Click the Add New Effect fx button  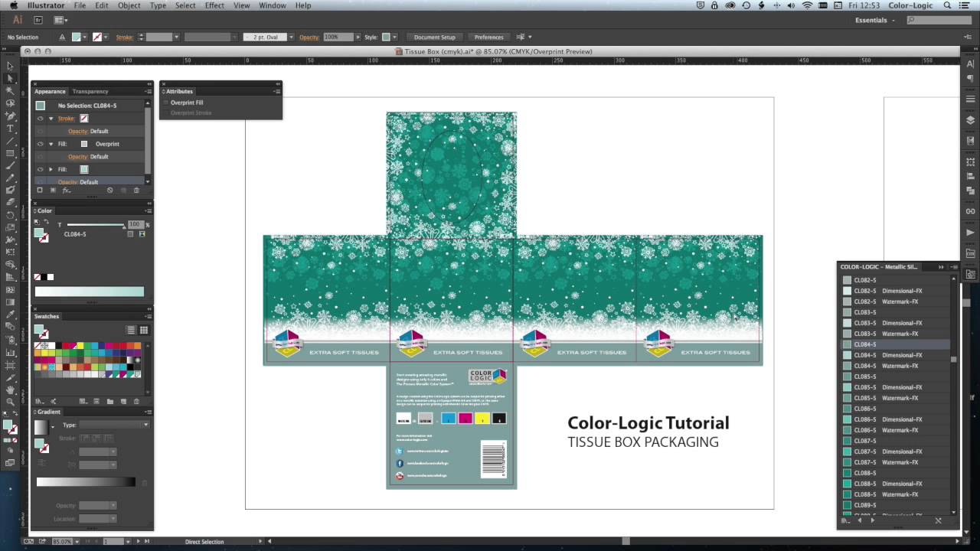pyautogui.click(x=67, y=190)
